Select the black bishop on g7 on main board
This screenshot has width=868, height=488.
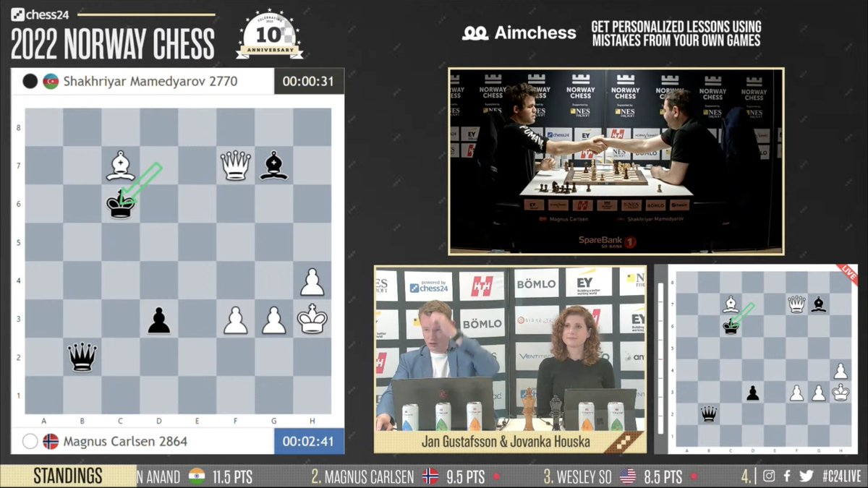[273, 166]
